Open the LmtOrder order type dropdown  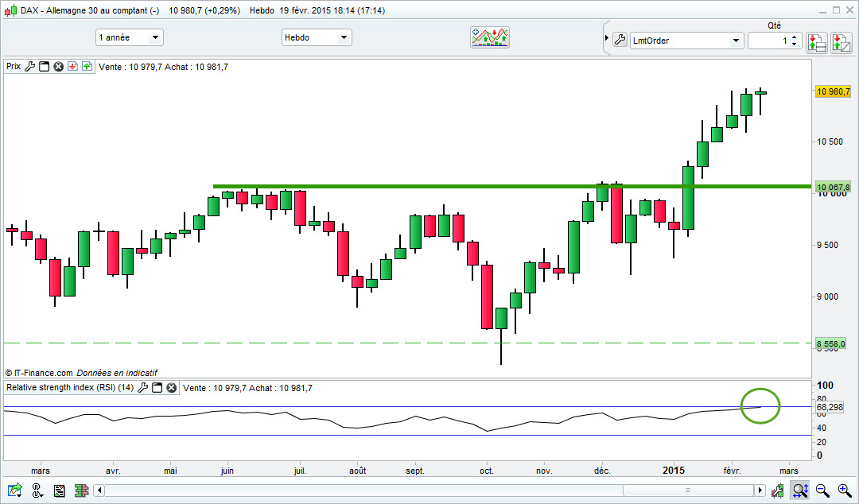coord(686,41)
